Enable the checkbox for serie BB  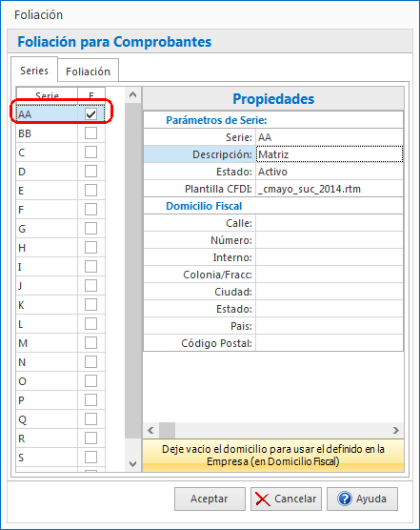tap(90, 133)
